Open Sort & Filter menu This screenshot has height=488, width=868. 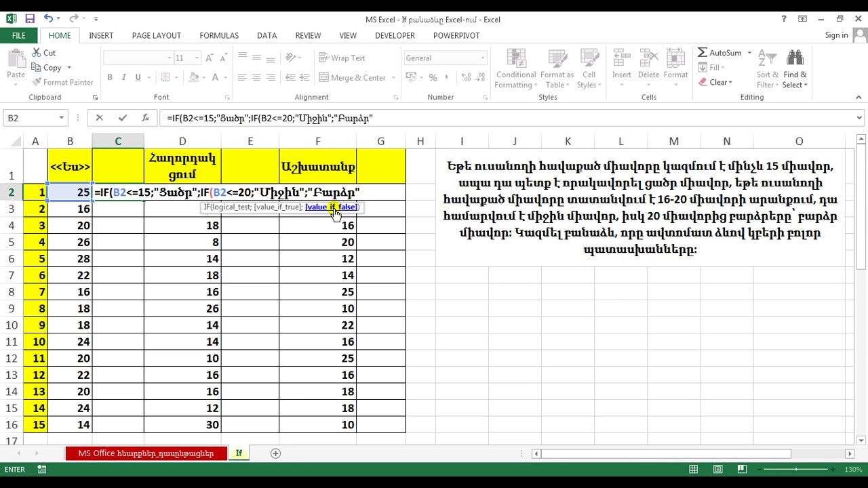(x=768, y=68)
